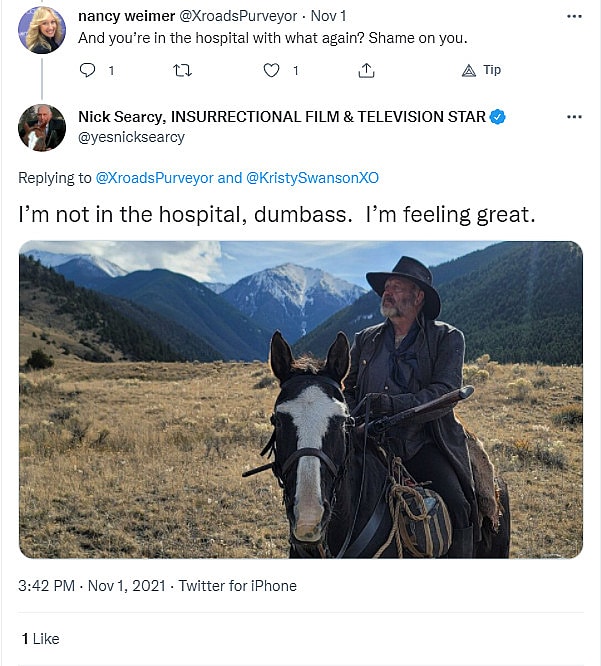Click the 3:42 PM Nov 1, 2021 timestamp
The image size is (601, 666).
(x=90, y=586)
